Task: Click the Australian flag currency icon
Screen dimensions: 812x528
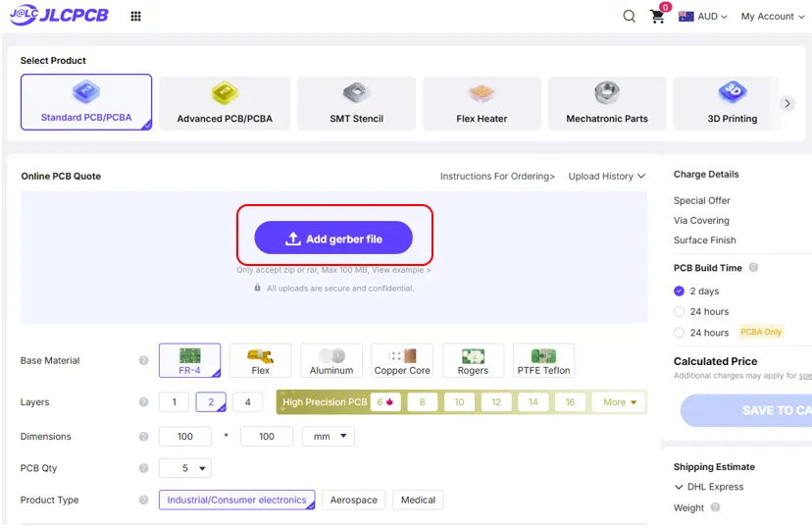Action: tap(686, 16)
